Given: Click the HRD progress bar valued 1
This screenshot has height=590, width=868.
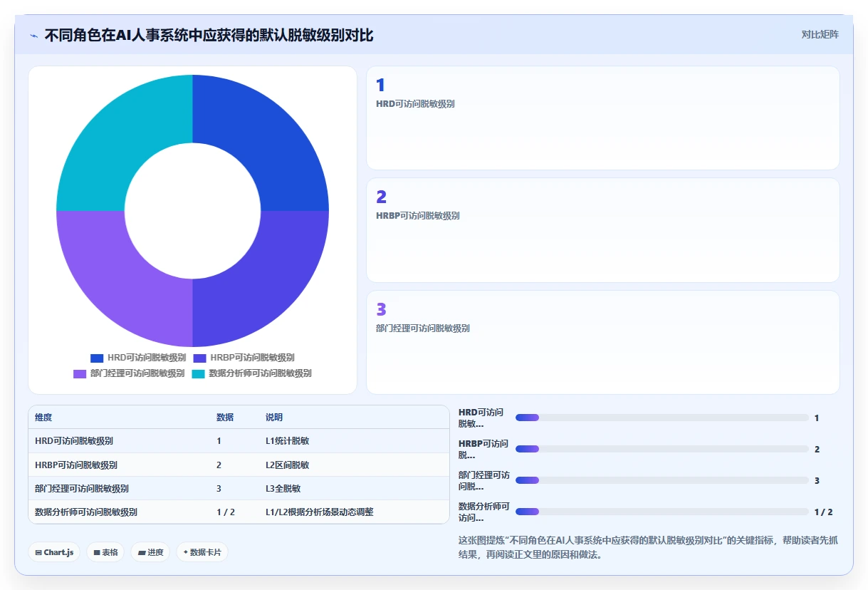Looking at the screenshot, I should tap(662, 418).
